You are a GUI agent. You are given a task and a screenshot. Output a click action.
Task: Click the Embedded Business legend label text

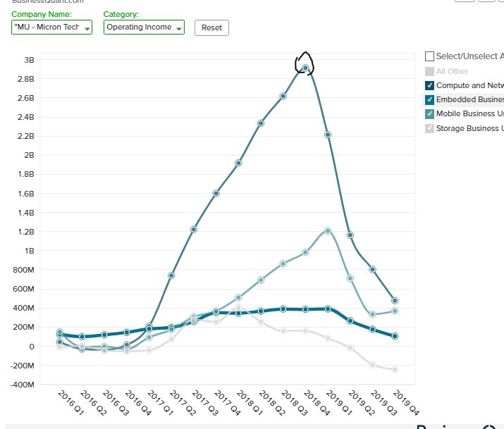pyautogui.click(x=470, y=99)
